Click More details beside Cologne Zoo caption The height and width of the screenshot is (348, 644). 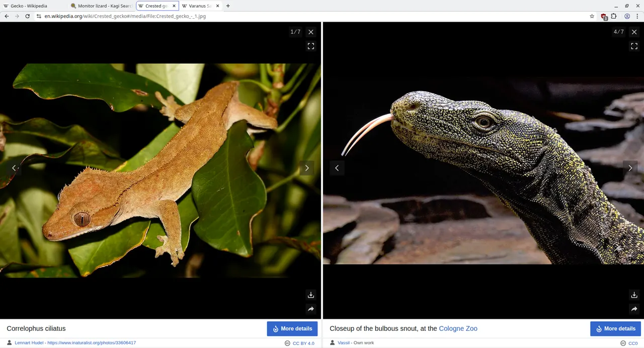(x=616, y=329)
